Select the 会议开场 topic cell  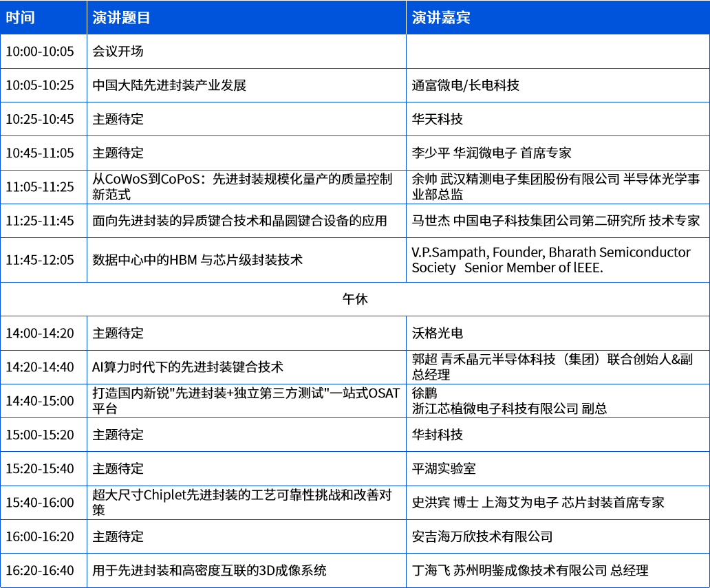(246, 51)
